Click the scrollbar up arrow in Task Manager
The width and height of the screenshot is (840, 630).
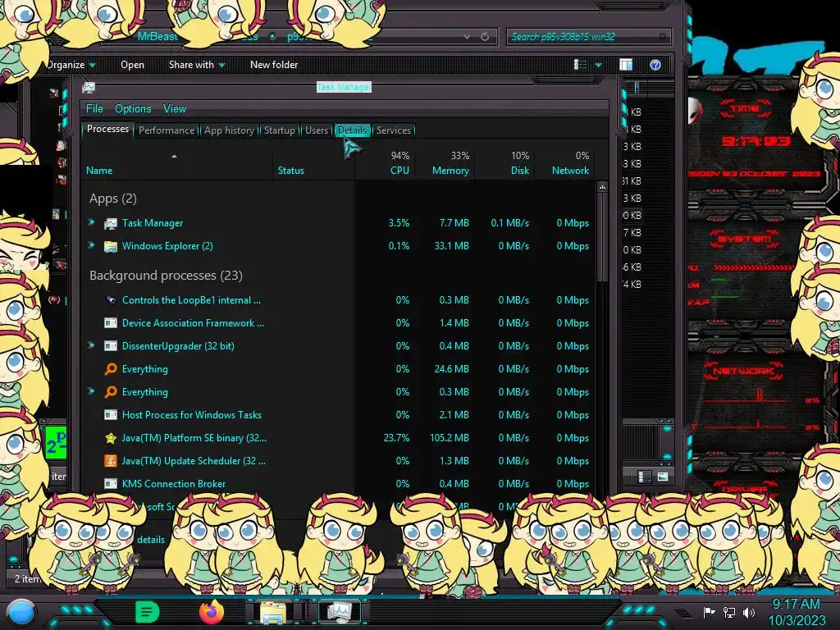(602, 187)
